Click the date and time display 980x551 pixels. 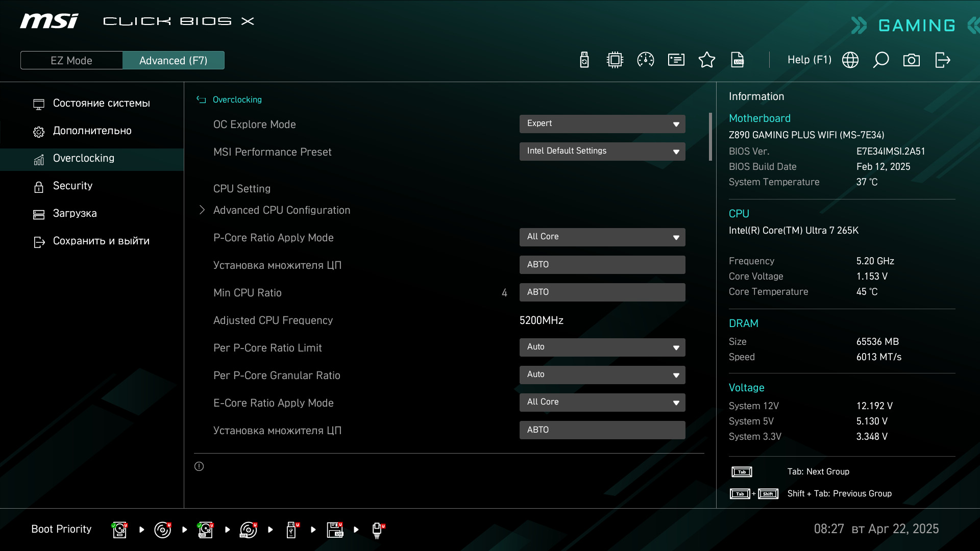pyautogui.click(x=876, y=529)
